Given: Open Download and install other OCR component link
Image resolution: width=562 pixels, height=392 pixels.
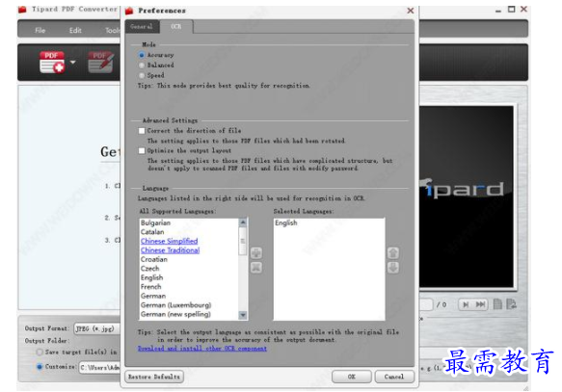Looking at the screenshot, I should [x=202, y=349].
